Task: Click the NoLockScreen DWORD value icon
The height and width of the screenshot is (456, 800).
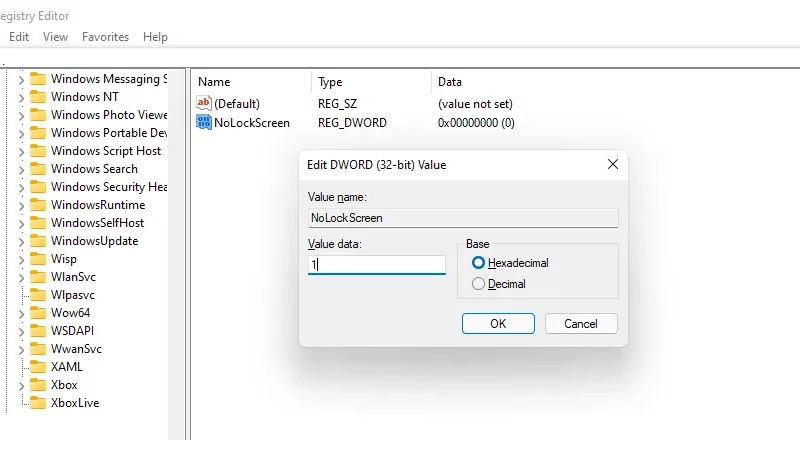Action: pyautogui.click(x=204, y=122)
